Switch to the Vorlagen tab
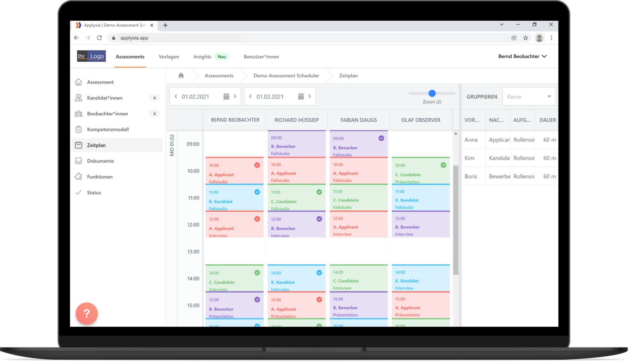644x362 pixels. [169, 57]
